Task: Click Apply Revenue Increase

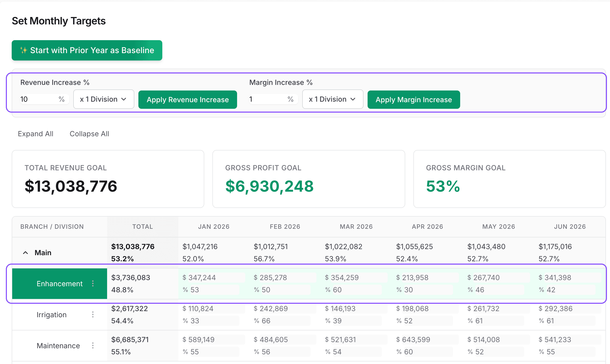Action: 187,99
